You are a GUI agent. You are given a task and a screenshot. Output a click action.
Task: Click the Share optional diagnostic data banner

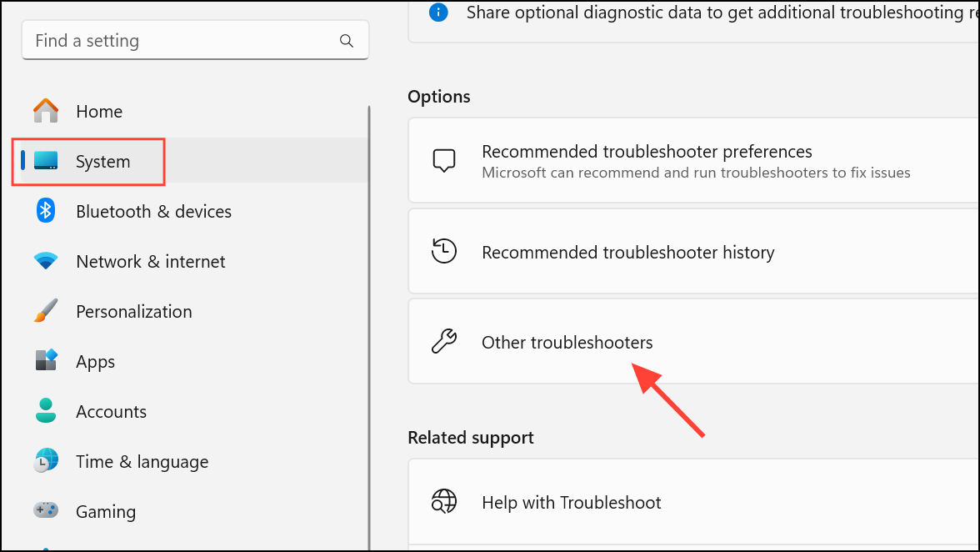coord(708,13)
